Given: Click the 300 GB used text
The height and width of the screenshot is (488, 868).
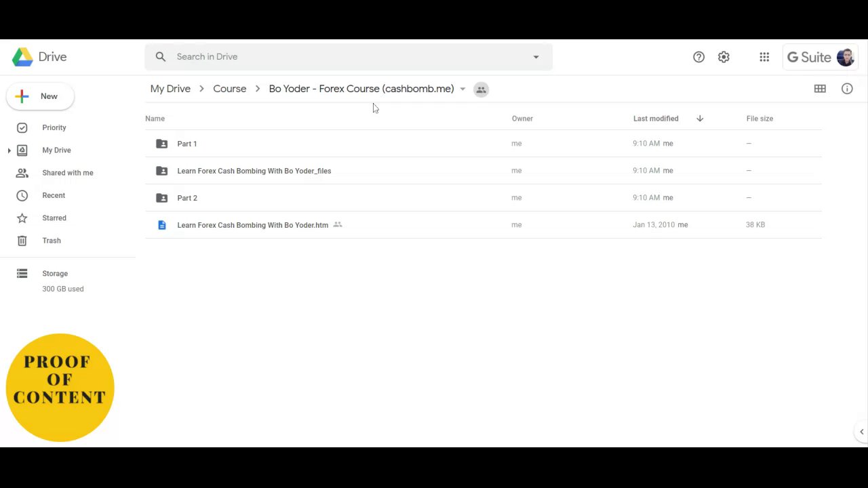Looking at the screenshot, I should [63, 289].
